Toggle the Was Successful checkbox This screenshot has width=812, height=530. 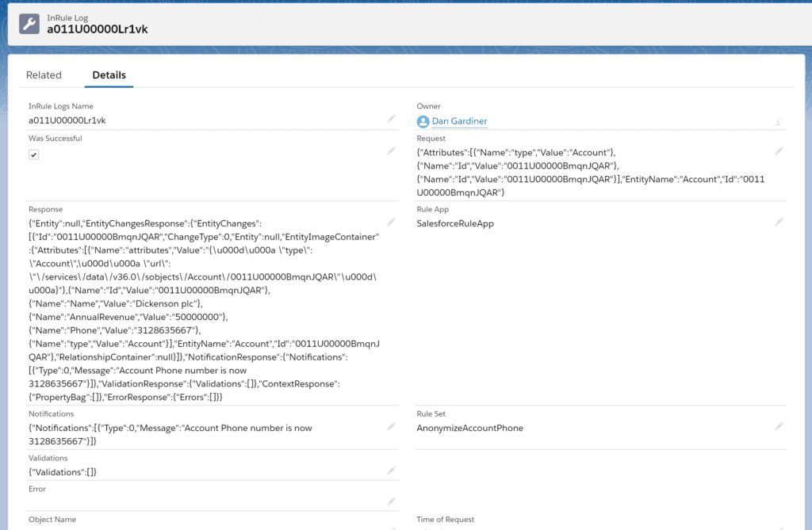point(34,154)
